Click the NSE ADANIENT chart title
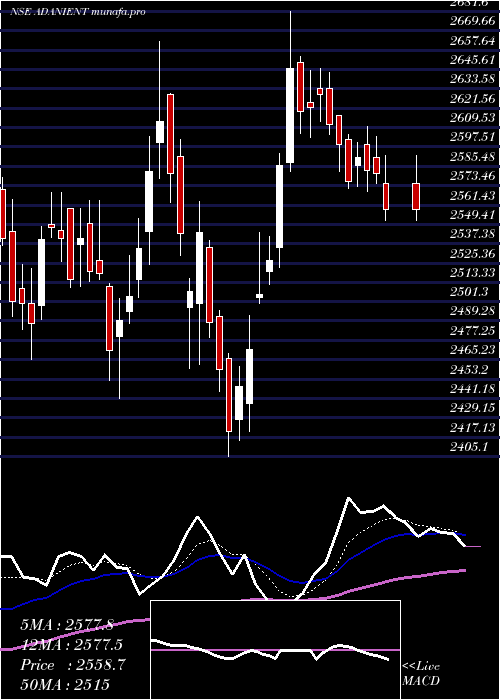 (x=78, y=12)
